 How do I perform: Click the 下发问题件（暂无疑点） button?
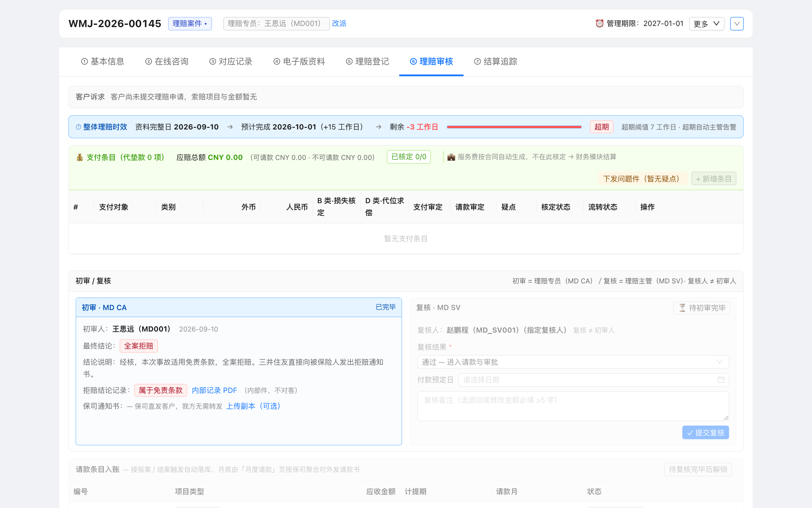click(642, 179)
